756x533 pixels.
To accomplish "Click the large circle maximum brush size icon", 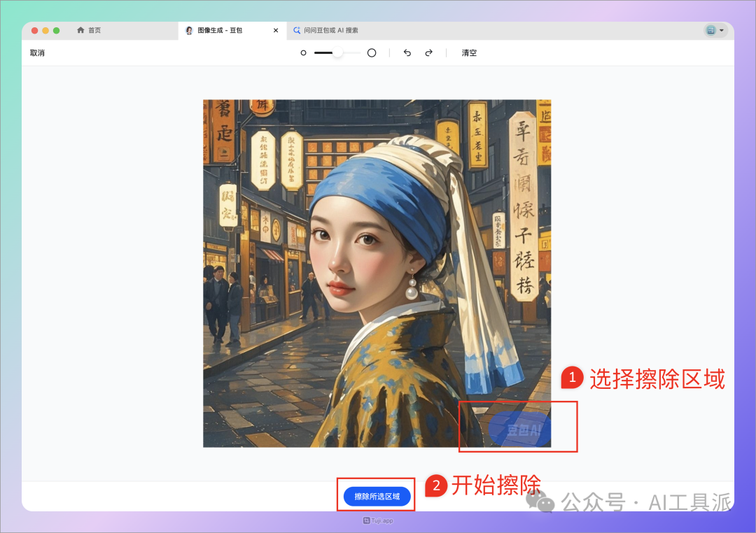I will [371, 52].
